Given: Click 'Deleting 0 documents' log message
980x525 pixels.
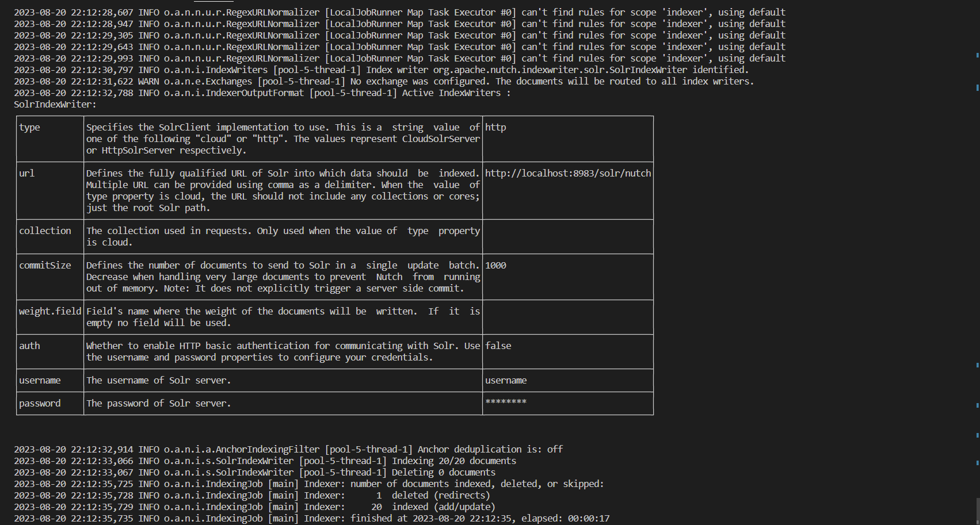Looking at the screenshot, I should tap(443, 472).
